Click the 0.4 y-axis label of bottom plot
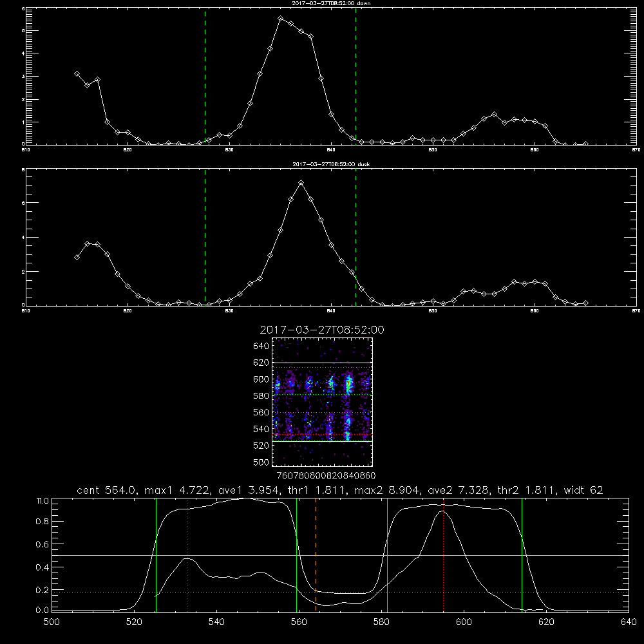 point(43,567)
